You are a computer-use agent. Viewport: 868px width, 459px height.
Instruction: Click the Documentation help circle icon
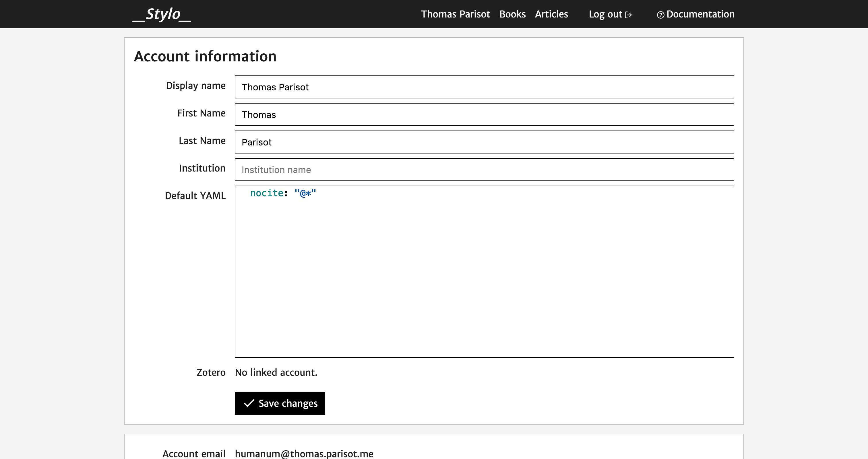coord(660,15)
